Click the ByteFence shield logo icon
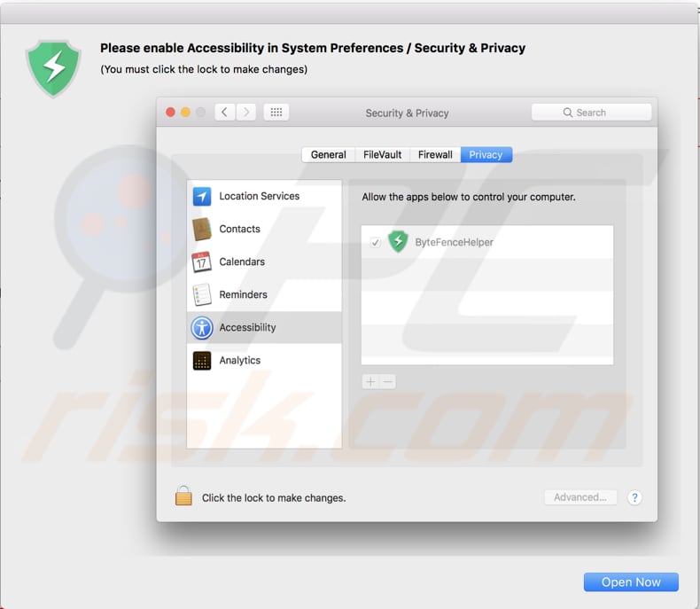 (53, 68)
